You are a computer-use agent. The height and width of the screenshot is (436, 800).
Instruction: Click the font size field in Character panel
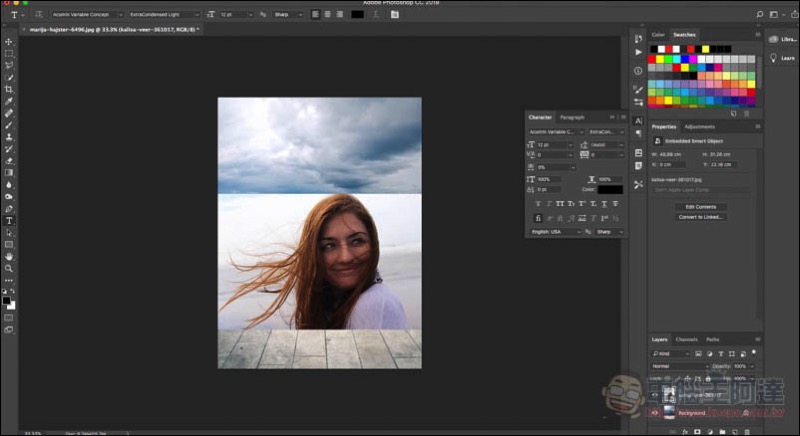pos(555,145)
